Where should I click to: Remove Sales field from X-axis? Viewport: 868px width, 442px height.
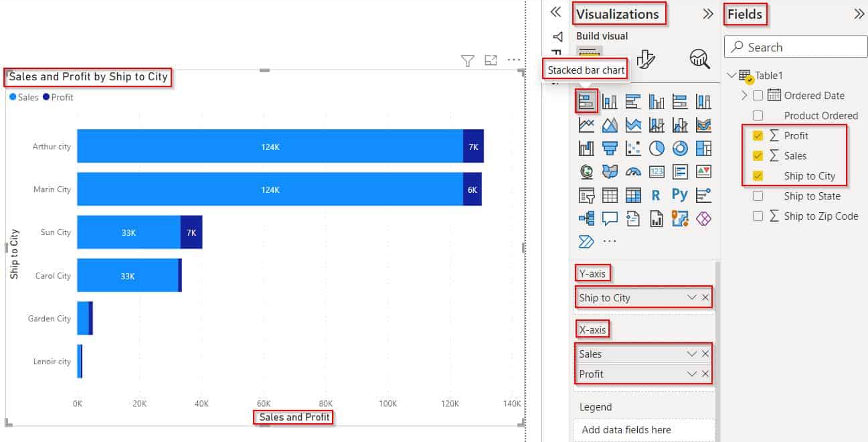tap(705, 354)
